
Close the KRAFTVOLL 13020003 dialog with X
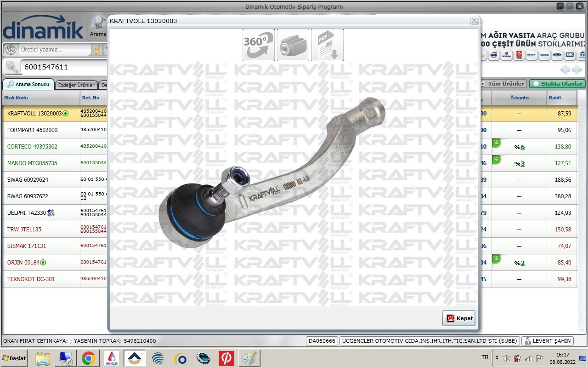tap(474, 21)
